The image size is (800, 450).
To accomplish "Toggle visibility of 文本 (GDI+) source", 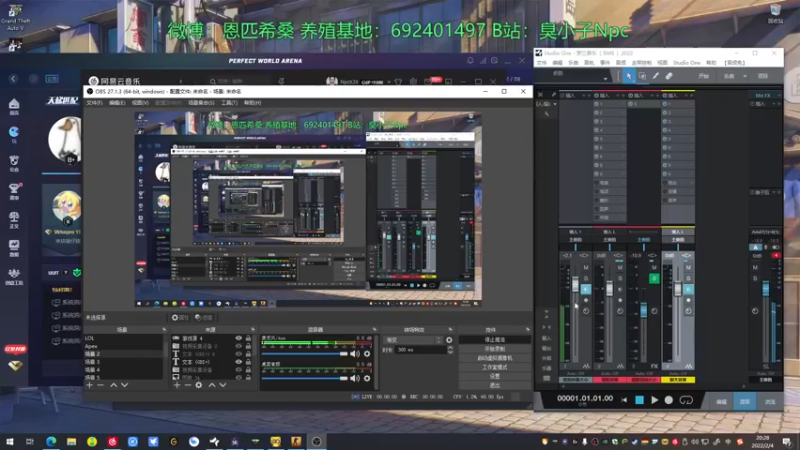I will click(x=238, y=362).
